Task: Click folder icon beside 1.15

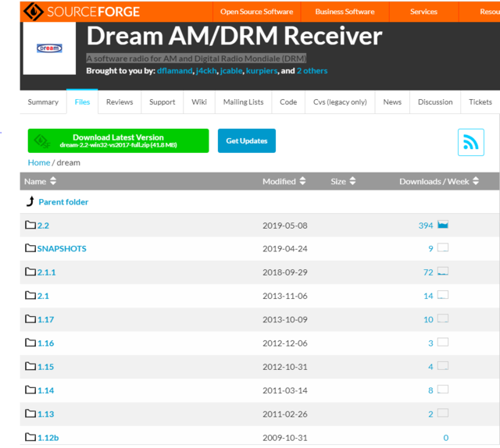Action: click(30, 366)
